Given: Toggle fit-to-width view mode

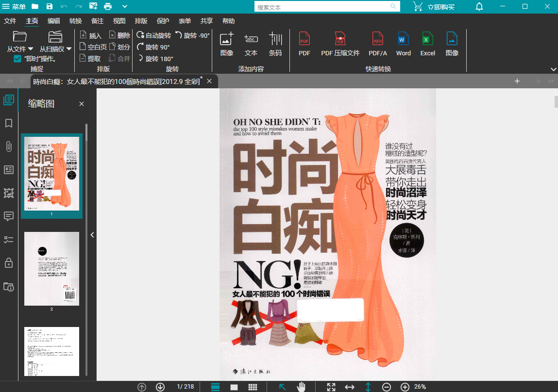Looking at the screenshot, I should pos(349,387).
